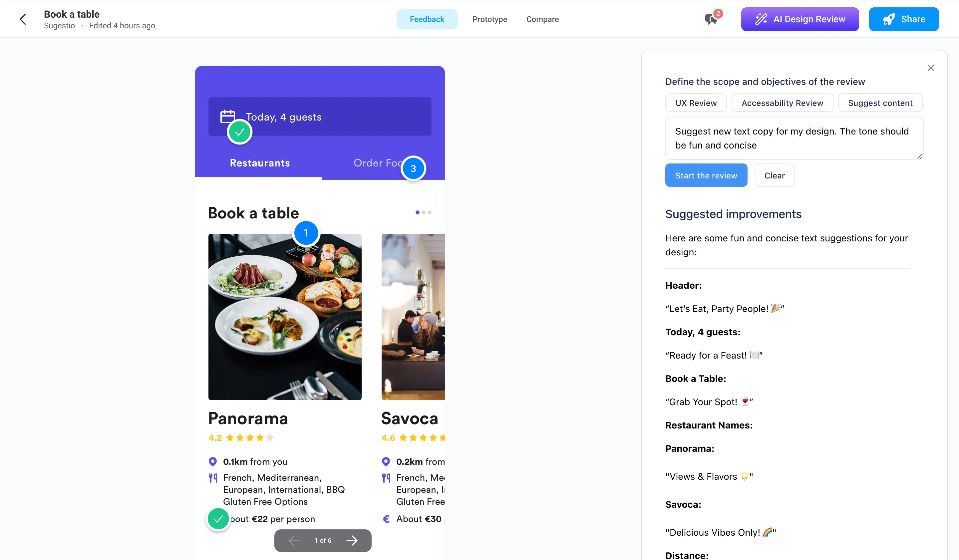Select the Accessibility Review option
This screenshot has width=959, height=560.
[x=783, y=103]
